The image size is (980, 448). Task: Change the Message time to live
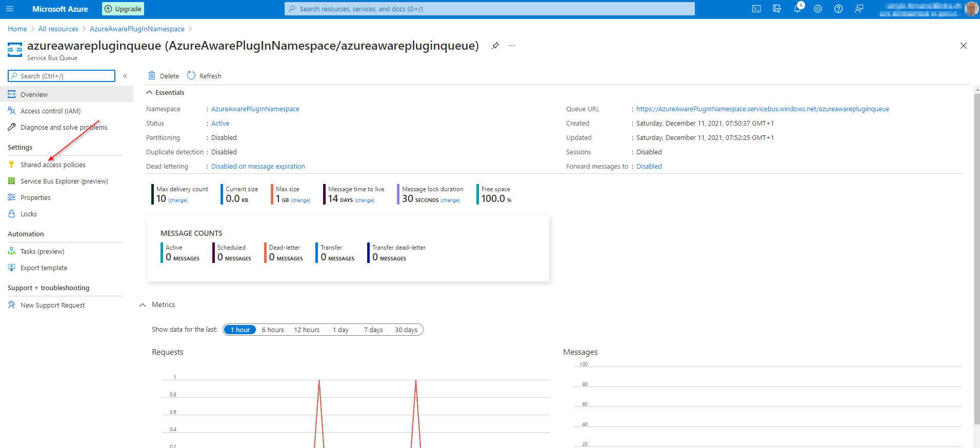click(x=365, y=200)
